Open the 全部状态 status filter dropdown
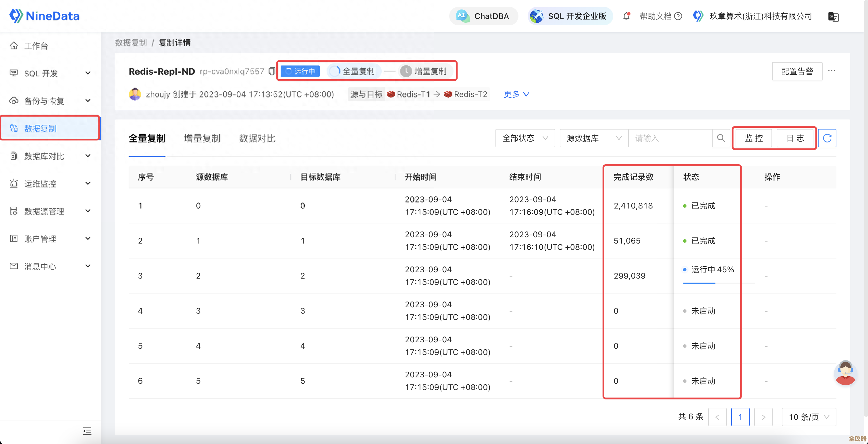 pos(525,138)
